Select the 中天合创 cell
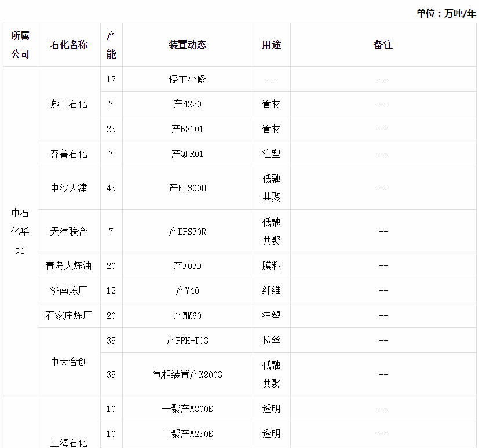This screenshot has width=479, height=448. click(69, 362)
